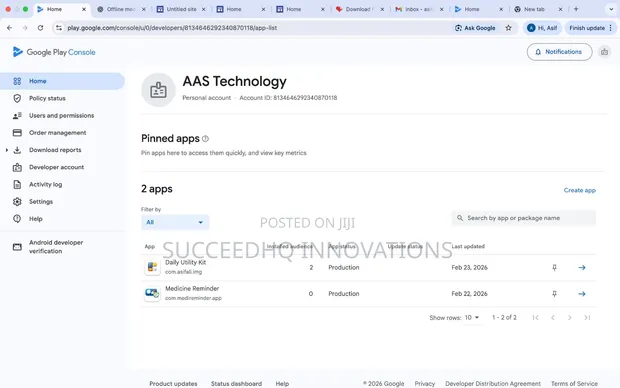
Task: Open Policy status in sidebar
Action: pyautogui.click(x=47, y=98)
